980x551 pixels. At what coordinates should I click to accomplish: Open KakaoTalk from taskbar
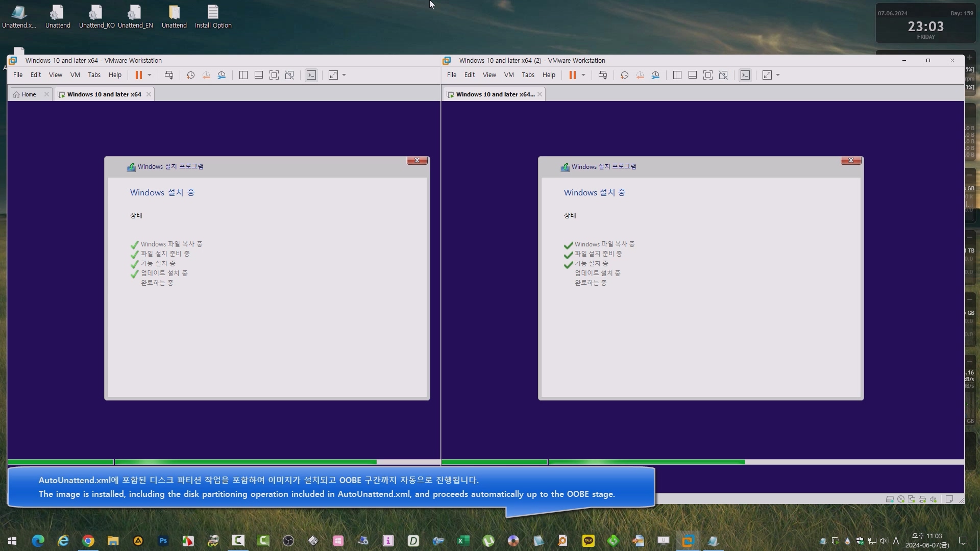589,541
